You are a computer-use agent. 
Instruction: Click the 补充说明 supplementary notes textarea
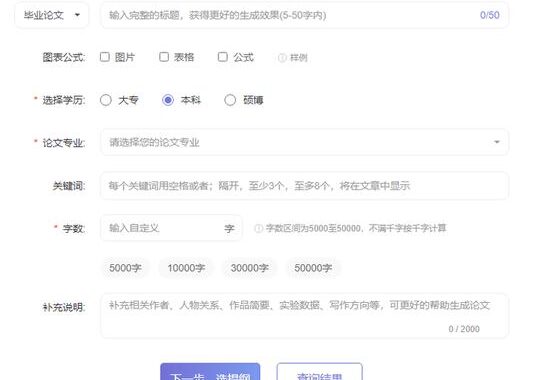coord(304,316)
